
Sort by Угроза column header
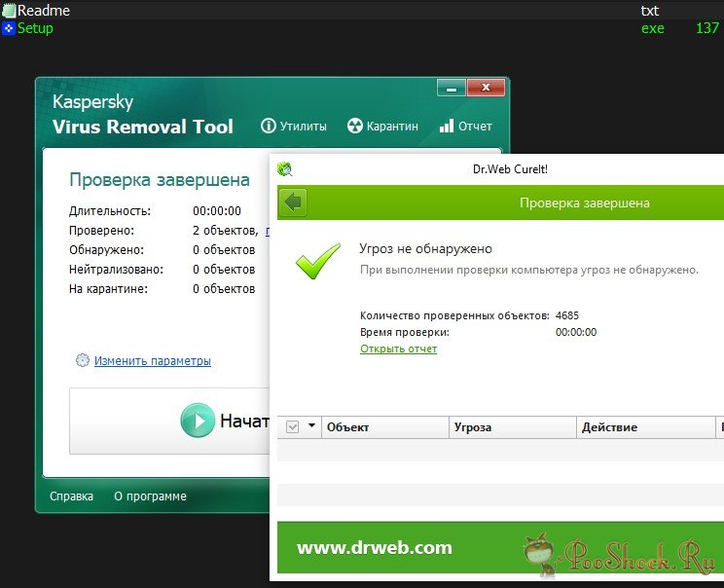[513, 427]
